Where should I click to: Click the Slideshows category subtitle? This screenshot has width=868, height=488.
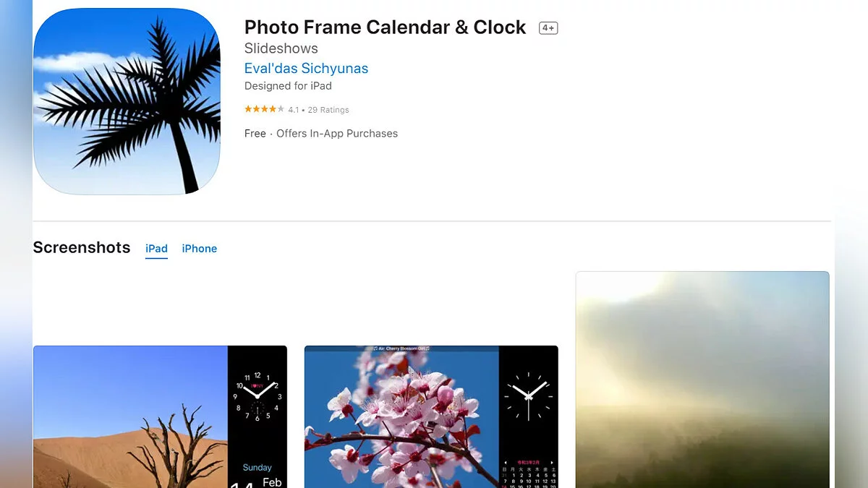tap(281, 48)
